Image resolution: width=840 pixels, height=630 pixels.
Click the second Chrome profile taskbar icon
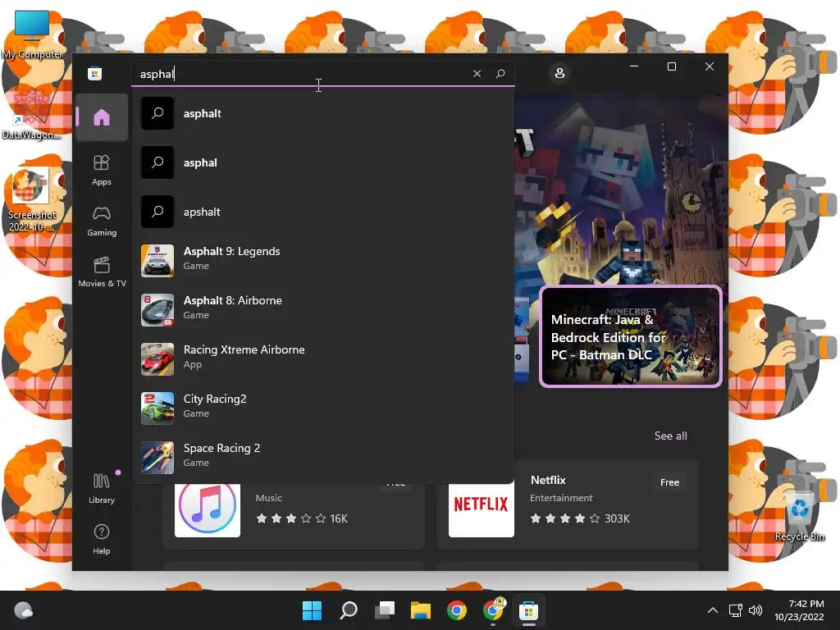493,609
